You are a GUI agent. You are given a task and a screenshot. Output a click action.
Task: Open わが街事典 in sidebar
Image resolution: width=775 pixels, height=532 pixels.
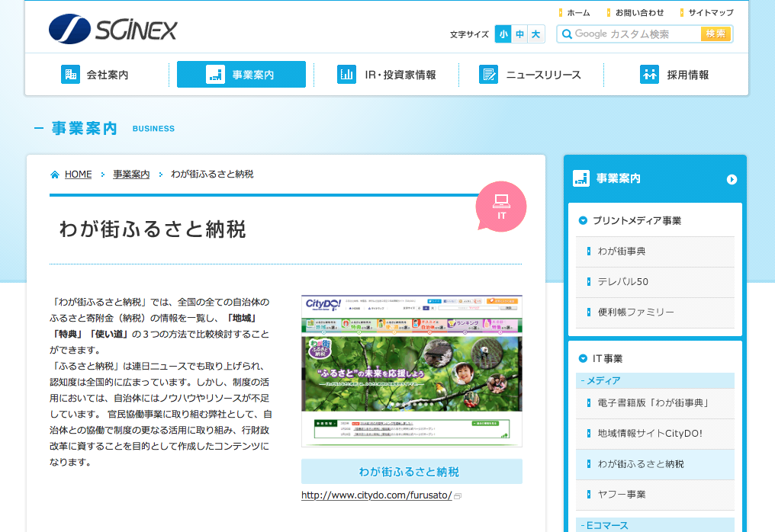655,252
